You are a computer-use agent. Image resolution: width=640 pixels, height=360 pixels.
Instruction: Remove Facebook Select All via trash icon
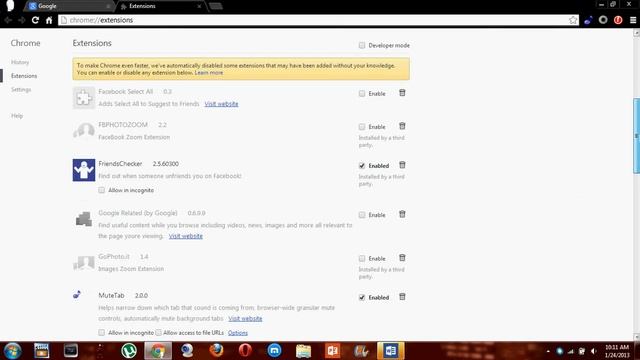coord(402,93)
